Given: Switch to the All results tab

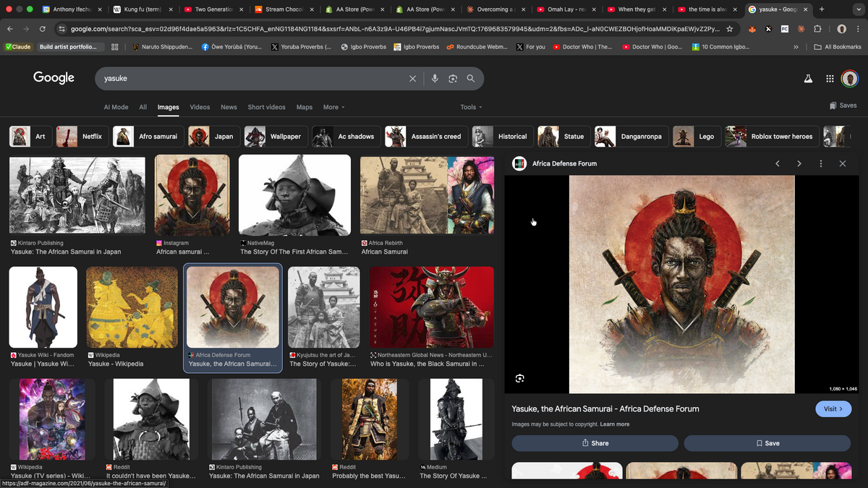Looking at the screenshot, I should coord(142,107).
